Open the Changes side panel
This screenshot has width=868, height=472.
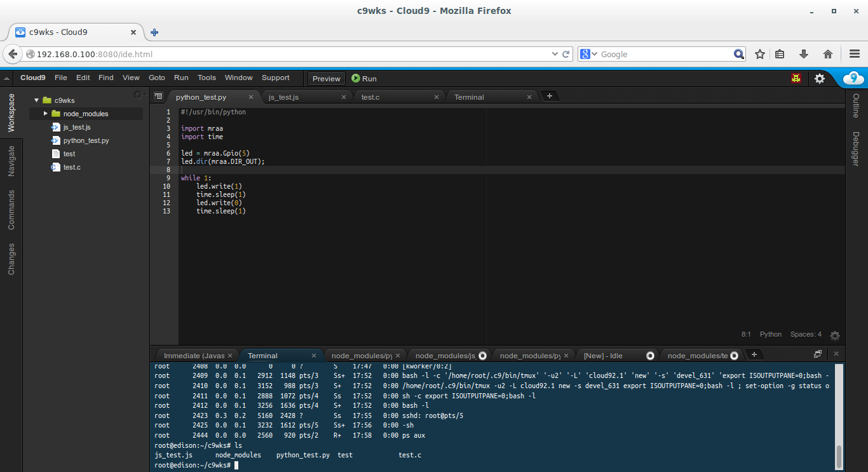[x=11, y=259]
